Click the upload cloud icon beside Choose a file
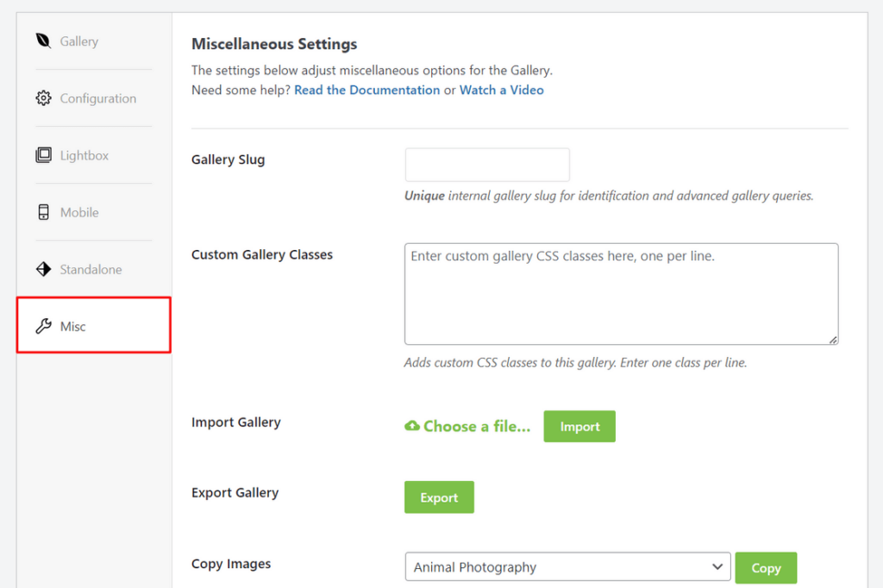Viewport: 883px width, 588px height. [x=412, y=426]
